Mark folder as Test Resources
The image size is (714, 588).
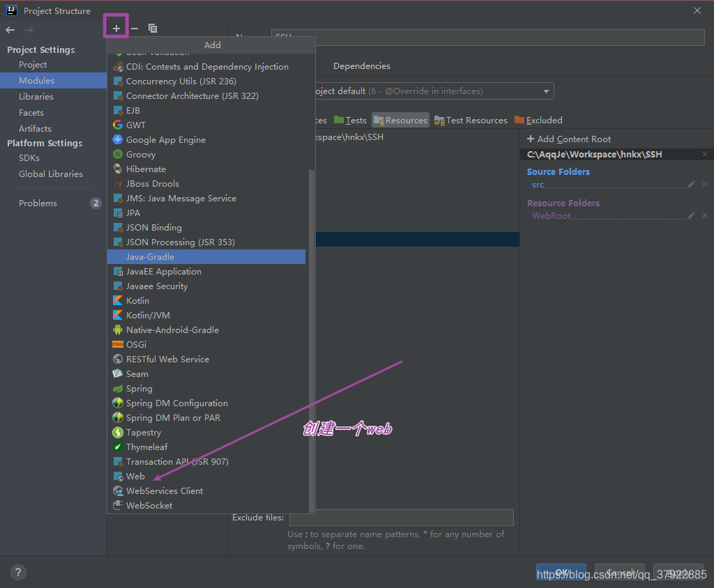(x=471, y=120)
